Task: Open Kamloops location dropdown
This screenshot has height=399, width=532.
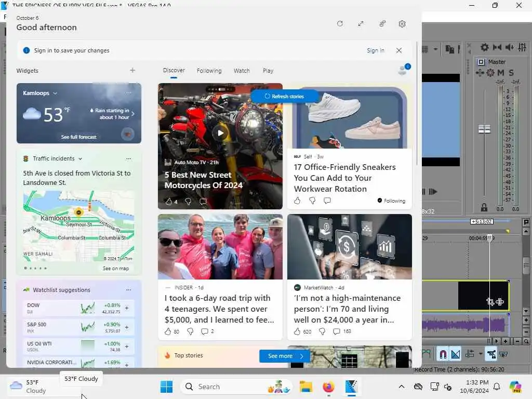Action: coord(55,93)
